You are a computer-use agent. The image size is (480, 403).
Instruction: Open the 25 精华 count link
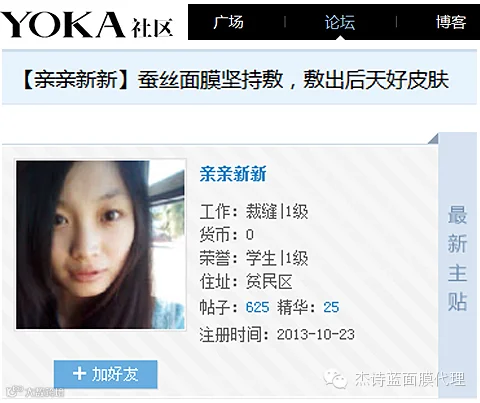331,307
